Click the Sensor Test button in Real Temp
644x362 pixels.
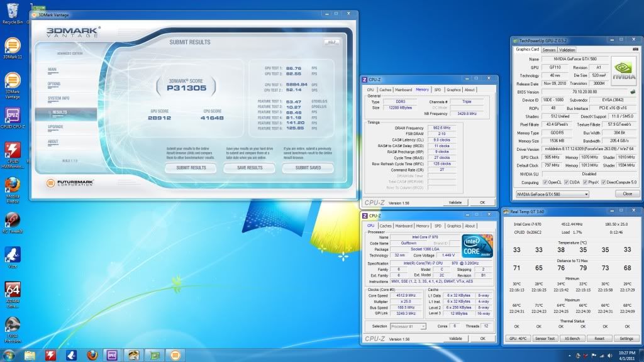(x=545, y=339)
